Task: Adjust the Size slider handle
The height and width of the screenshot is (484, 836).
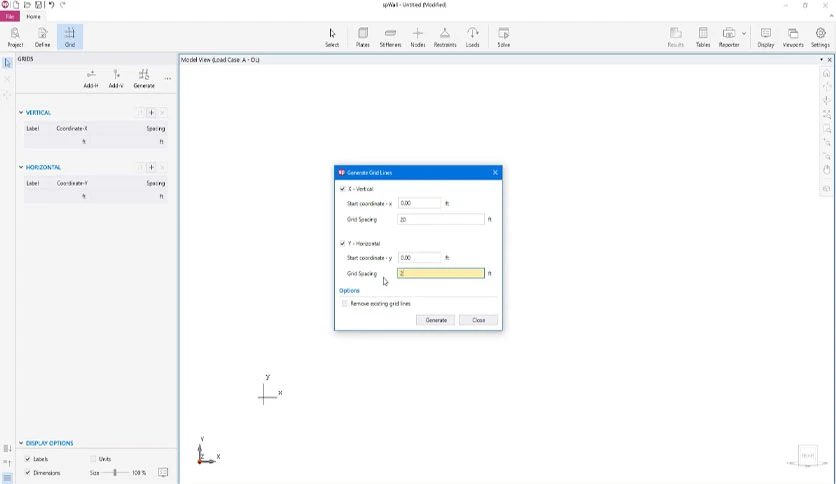Action: pos(115,472)
